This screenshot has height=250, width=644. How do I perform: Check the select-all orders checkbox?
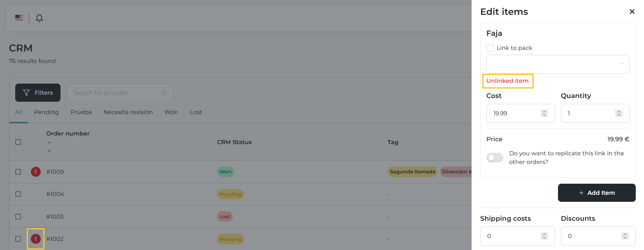tap(18, 142)
